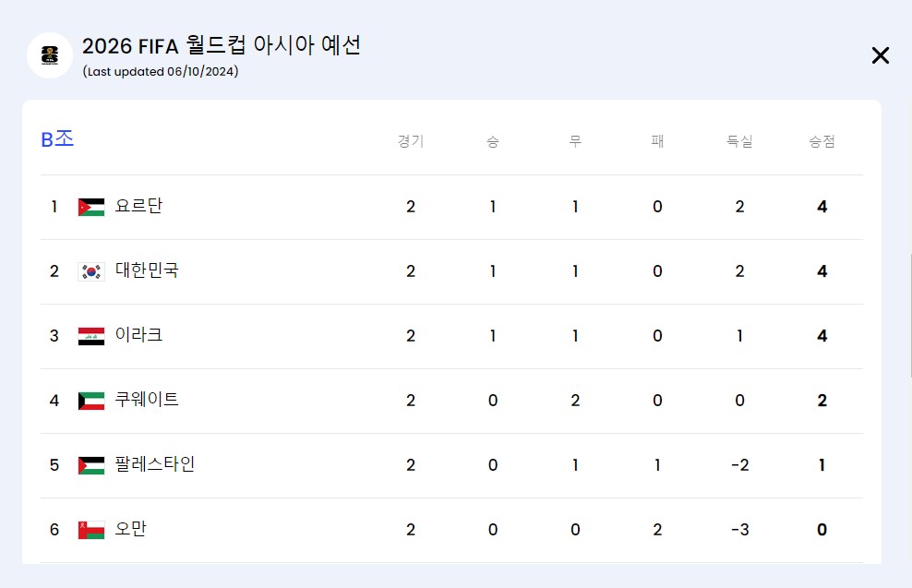Close the standings popup

click(x=880, y=55)
